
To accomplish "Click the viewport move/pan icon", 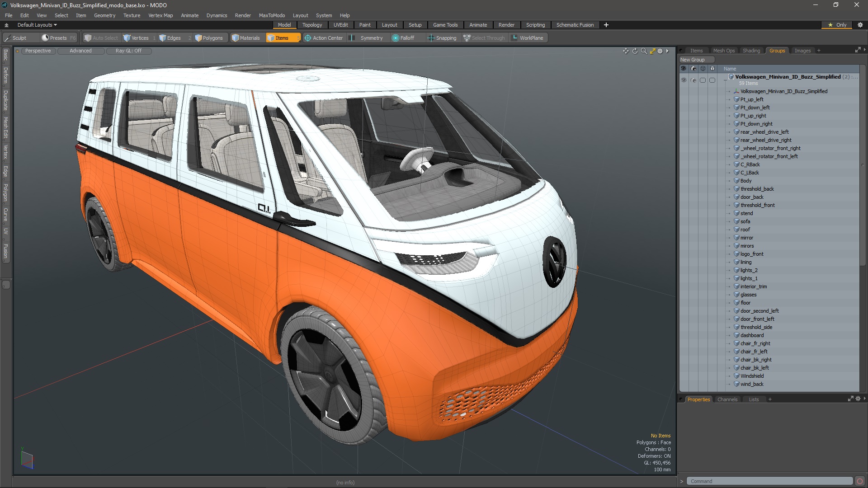I will click(x=626, y=51).
